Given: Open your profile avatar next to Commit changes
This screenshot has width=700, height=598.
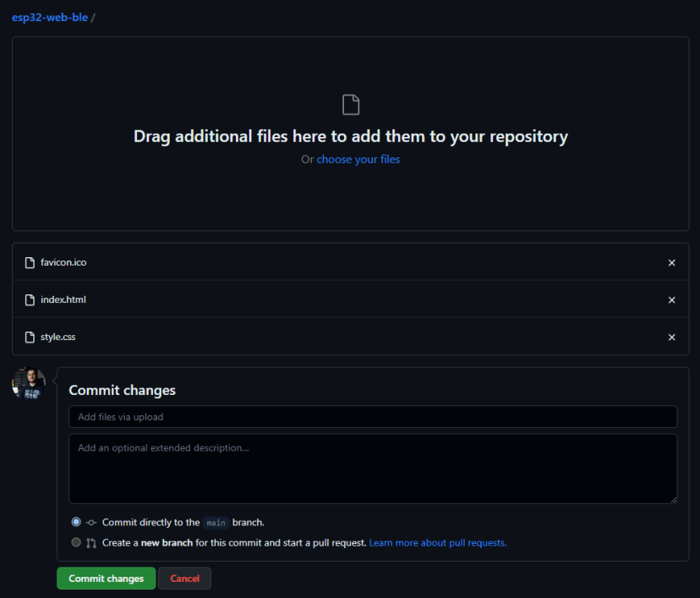Looking at the screenshot, I should point(28,383).
